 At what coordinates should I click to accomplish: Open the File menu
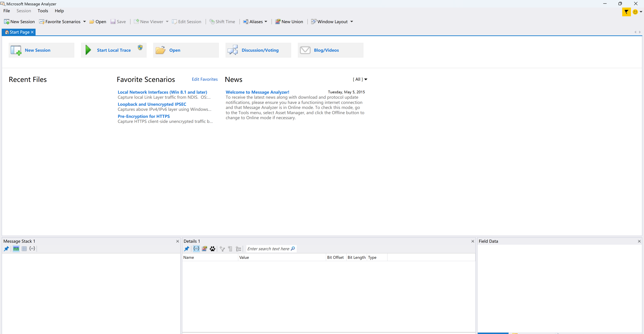tap(7, 11)
